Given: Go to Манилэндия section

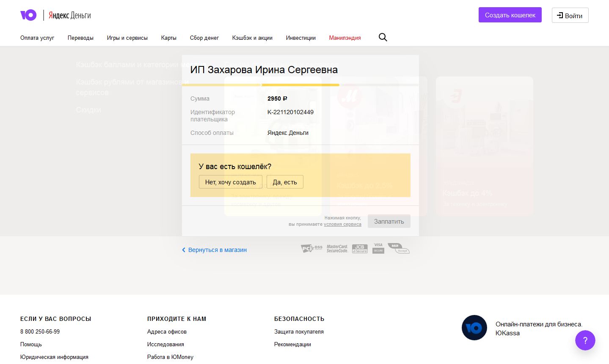Looking at the screenshot, I should pos(345,38).
